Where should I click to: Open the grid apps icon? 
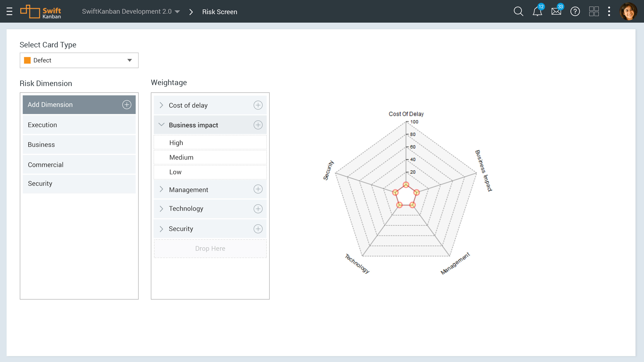(x=594, y=12)
